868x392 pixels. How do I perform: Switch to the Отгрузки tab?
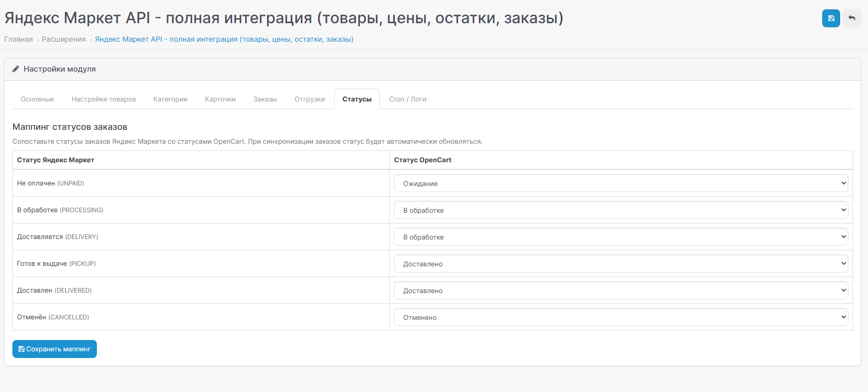tap(309, 99)
